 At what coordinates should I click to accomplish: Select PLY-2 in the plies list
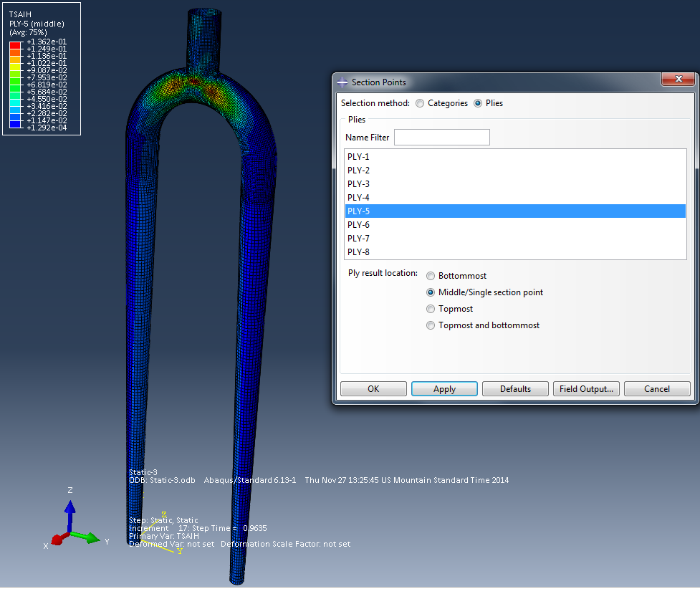click(515, 170)
